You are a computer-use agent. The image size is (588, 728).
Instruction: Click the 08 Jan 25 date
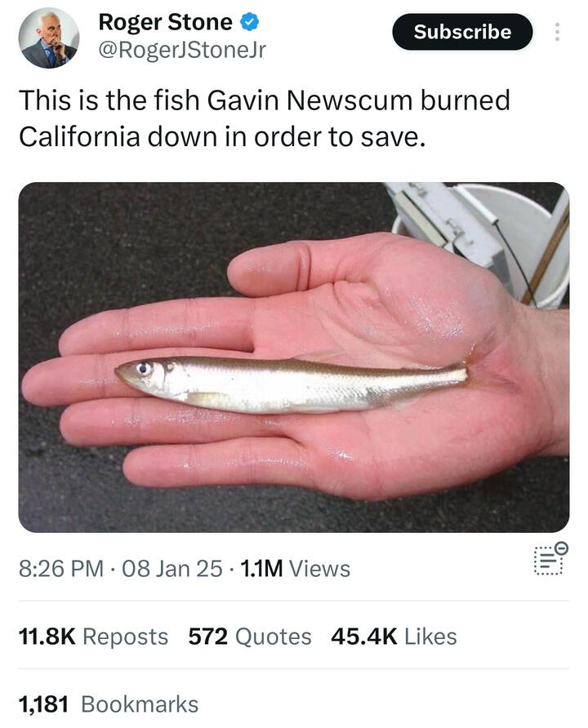pos(172,569)
